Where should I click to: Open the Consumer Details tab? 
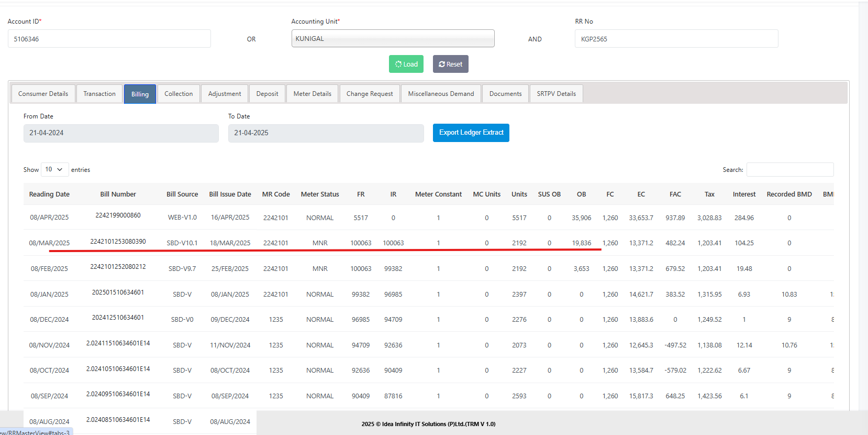click(x=43, y=94)
